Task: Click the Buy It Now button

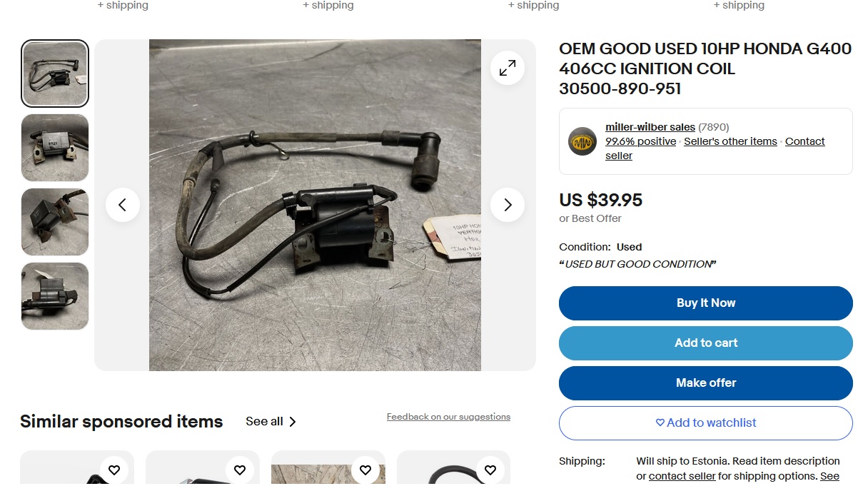Action: [706, 303]
